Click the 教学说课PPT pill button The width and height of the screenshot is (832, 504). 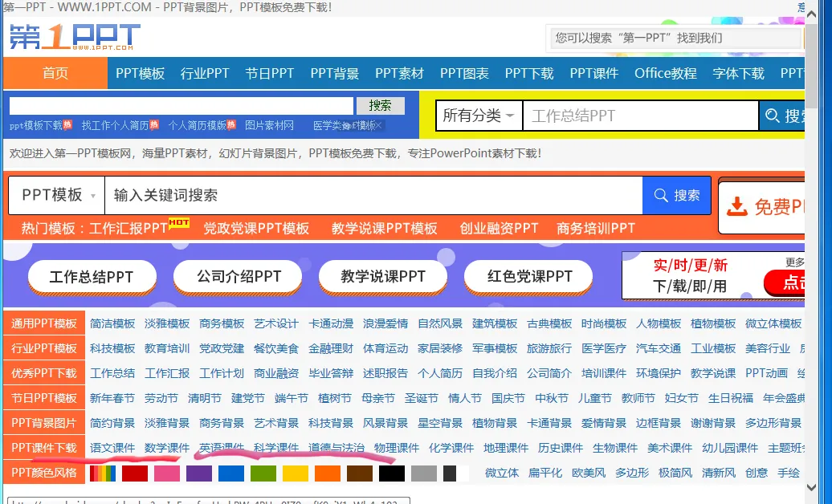[383, 276]
